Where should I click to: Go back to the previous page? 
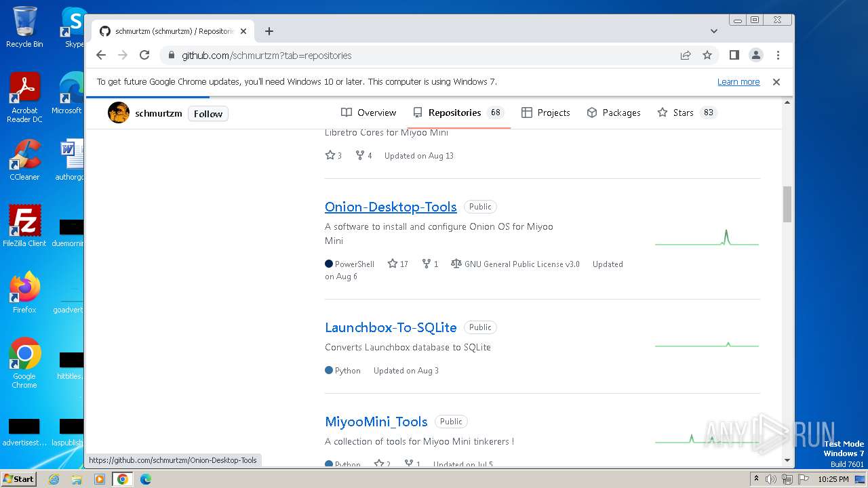101,55
